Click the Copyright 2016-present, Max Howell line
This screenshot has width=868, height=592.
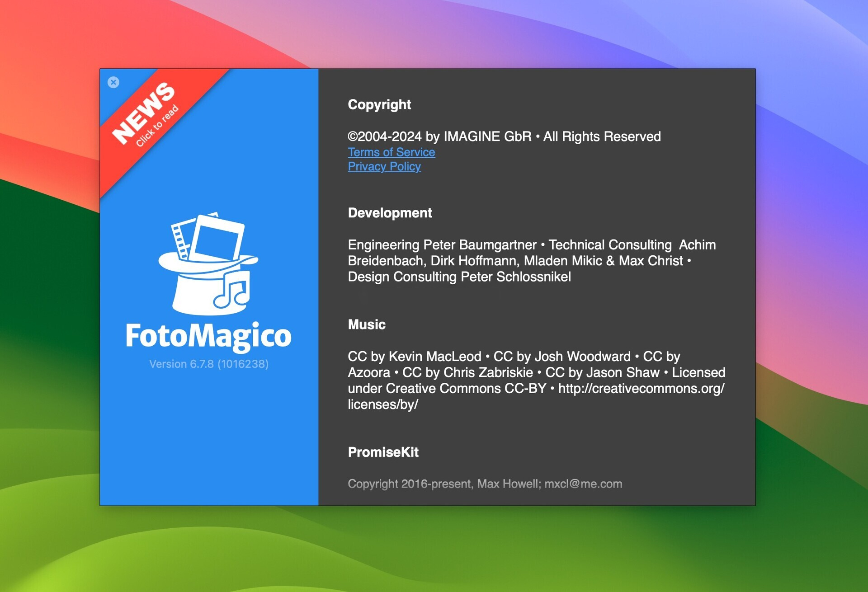pos(485,484)
